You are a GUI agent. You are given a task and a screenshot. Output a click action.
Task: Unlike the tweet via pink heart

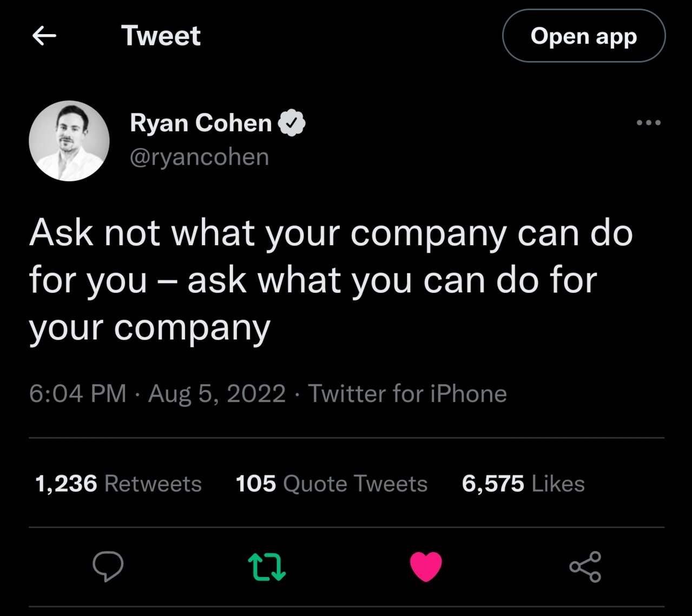pos(426,567)
